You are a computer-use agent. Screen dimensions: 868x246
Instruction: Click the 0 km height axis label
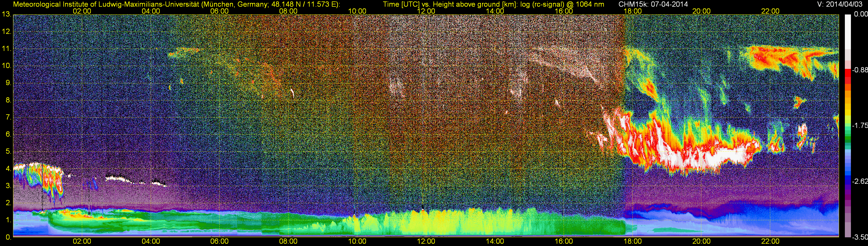[8, 237]
